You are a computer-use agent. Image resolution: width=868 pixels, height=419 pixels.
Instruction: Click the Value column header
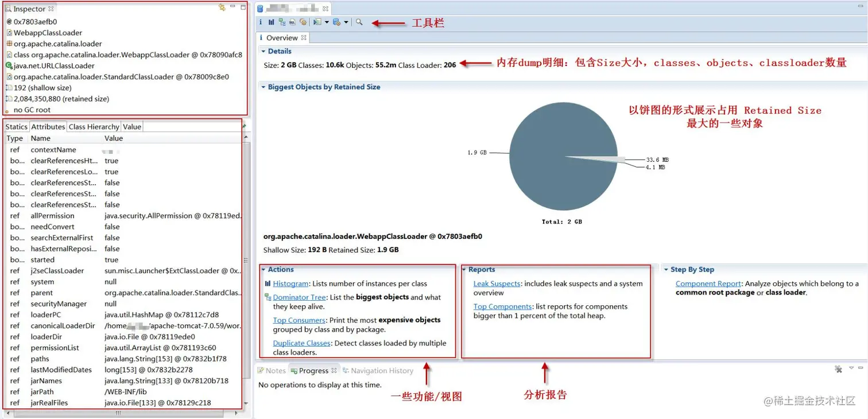172,138
